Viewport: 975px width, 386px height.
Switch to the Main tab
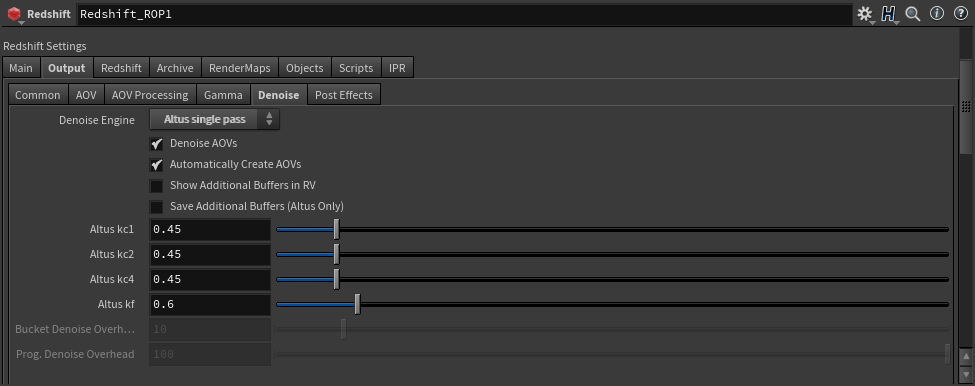click(21, 68)
